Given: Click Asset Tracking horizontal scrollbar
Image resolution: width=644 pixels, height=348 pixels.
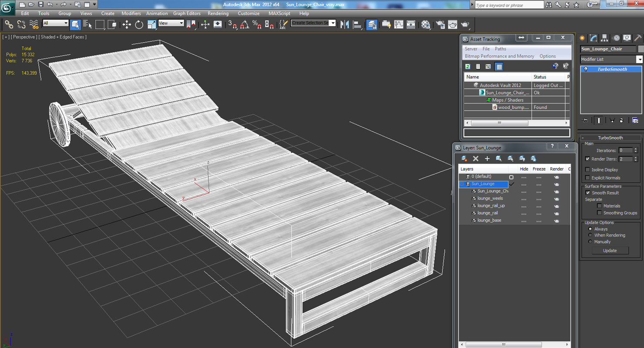Looking at the screenshot, I should click(500, 123).
